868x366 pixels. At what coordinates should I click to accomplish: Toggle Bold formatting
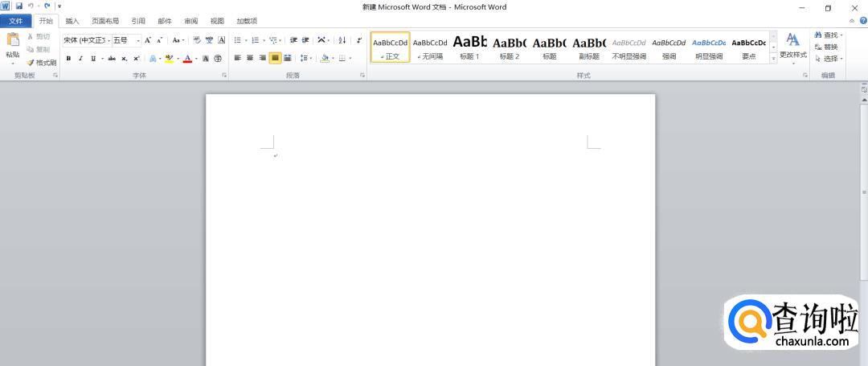(x=68, y=58)
